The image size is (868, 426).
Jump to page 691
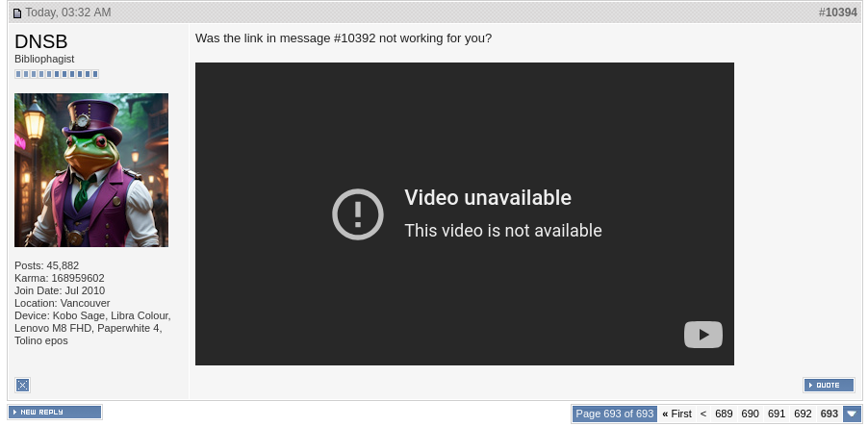coord(777,413)
